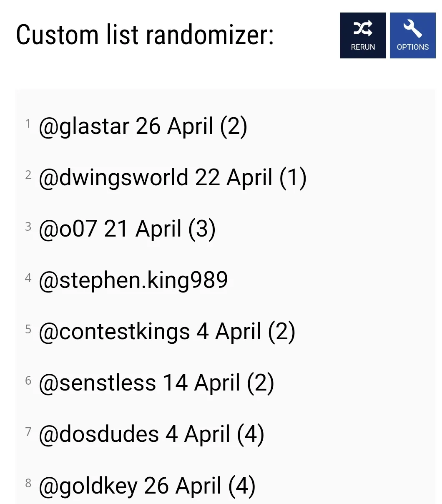Click row number 8 beside @goldkey

28,483
